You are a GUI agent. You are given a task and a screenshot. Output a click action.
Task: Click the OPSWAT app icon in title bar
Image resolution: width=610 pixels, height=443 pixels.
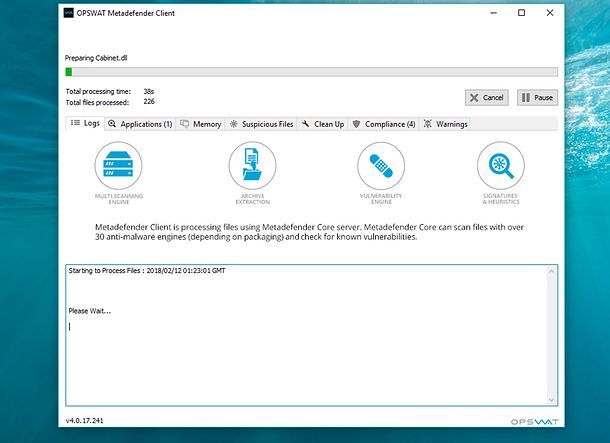tap(68, 13)
